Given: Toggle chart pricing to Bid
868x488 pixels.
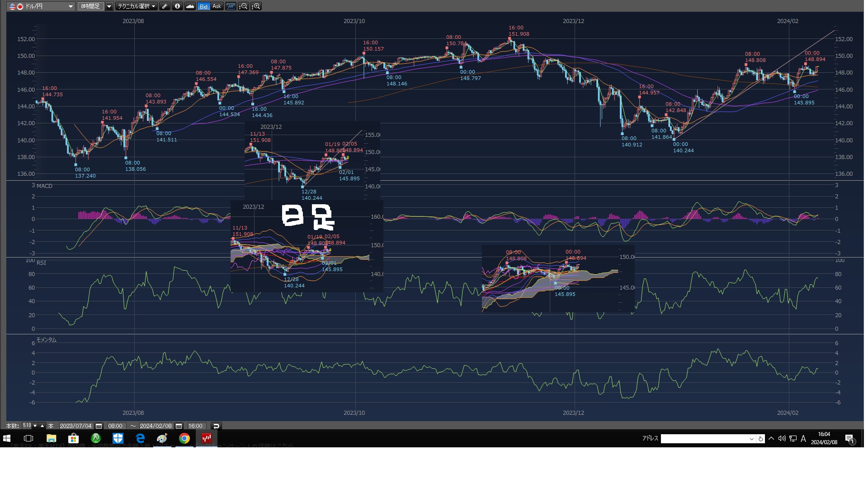Looking at the screenshot, I should coord(203,6).
